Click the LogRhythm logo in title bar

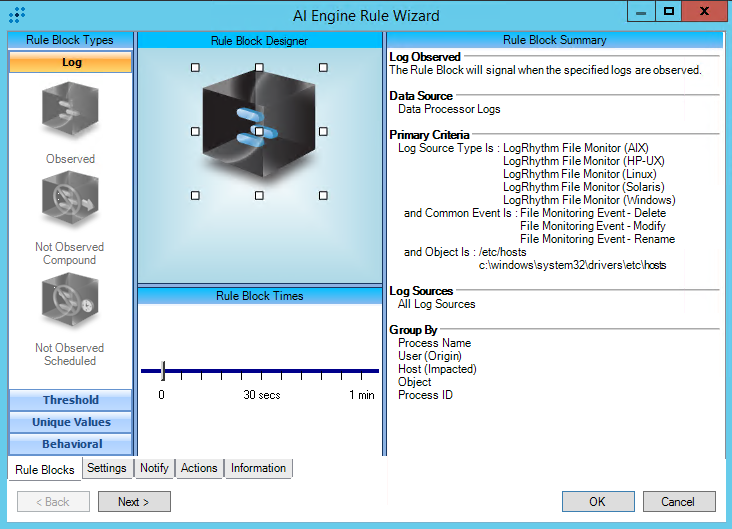[x=17, y=14]
